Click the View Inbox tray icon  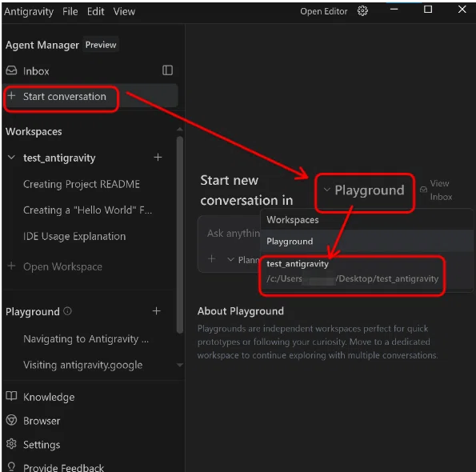pyautogui.click(x=423, y=190)
